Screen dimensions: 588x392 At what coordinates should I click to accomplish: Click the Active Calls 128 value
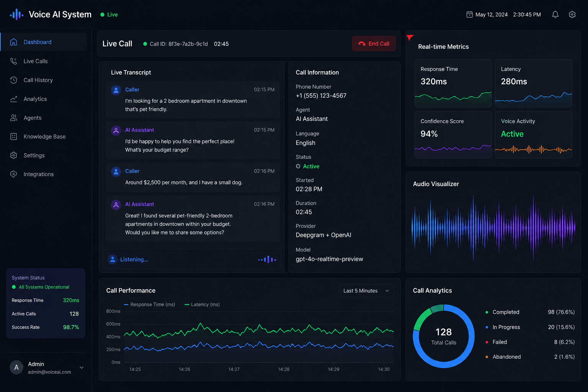[x=74, y=314]
